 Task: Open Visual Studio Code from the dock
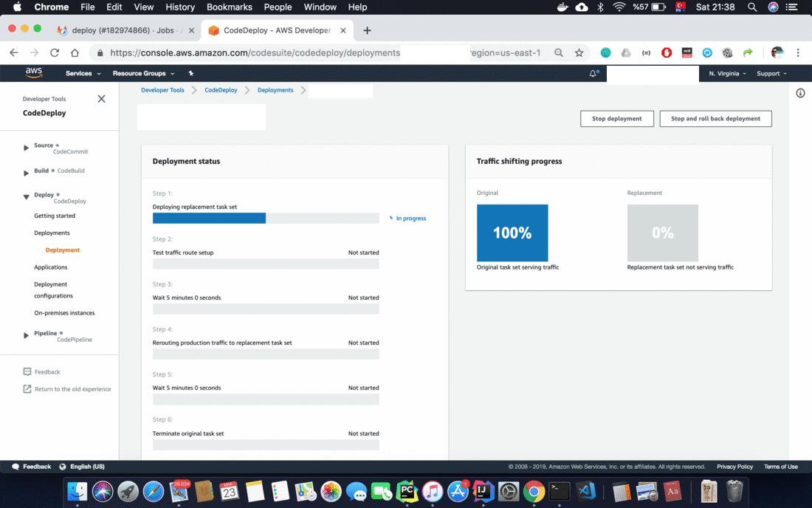586,492
